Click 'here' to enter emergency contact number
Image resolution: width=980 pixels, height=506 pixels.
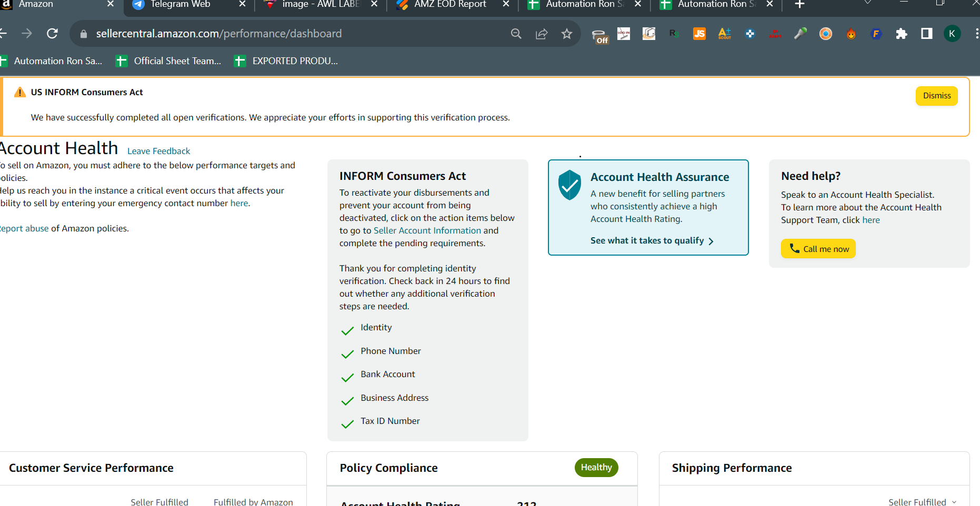click(x=239, y=203)
